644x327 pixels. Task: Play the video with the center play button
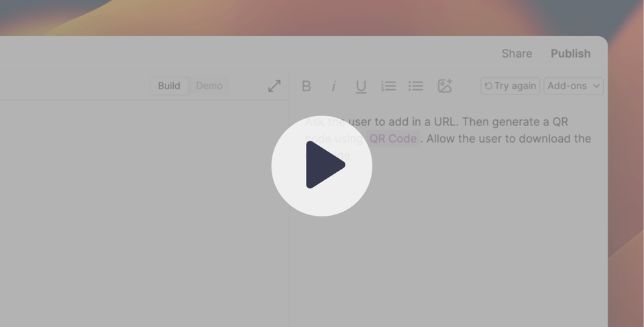pos(321,166)
